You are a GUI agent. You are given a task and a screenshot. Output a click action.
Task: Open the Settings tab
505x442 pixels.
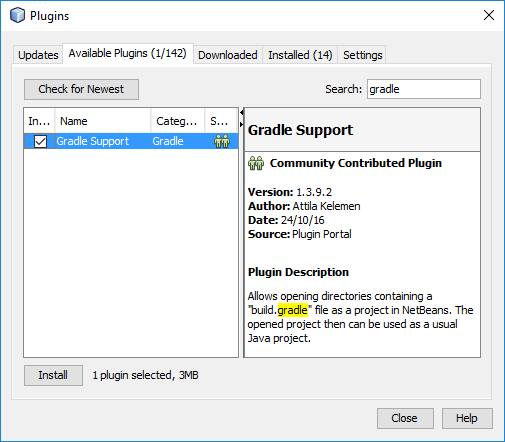[362, 55]
